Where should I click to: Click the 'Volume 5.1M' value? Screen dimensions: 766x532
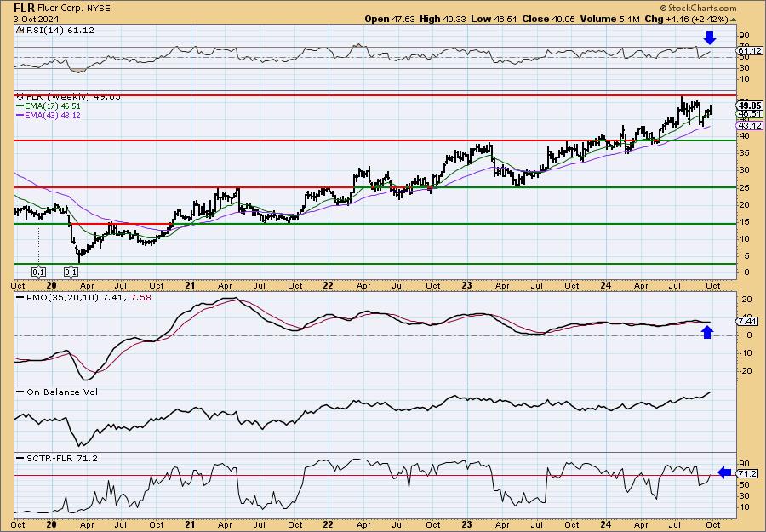tap(609, 19)
